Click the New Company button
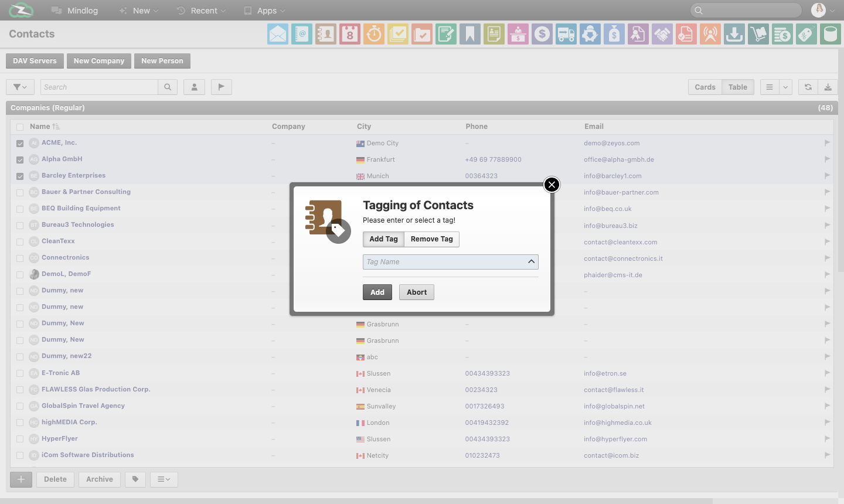The image size is (844, 504). point(99,61)
